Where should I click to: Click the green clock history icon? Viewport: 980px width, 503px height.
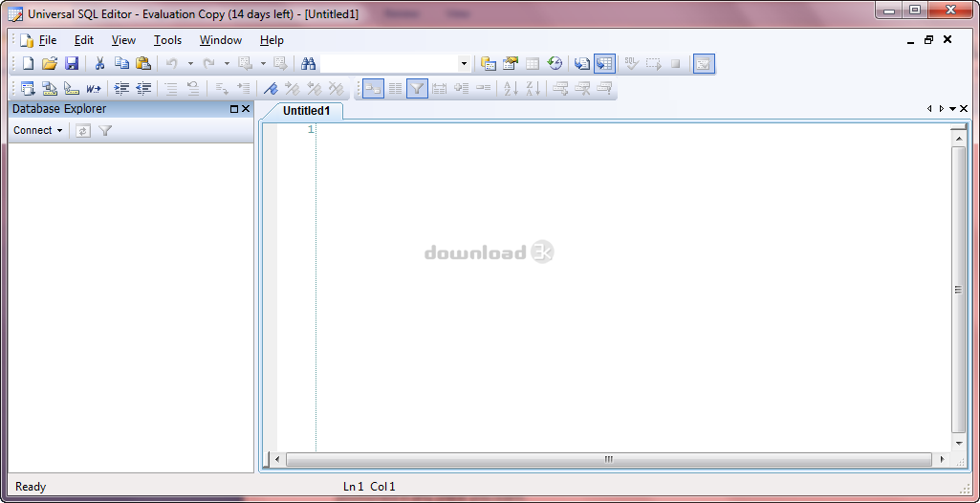(x=555, y=63)
